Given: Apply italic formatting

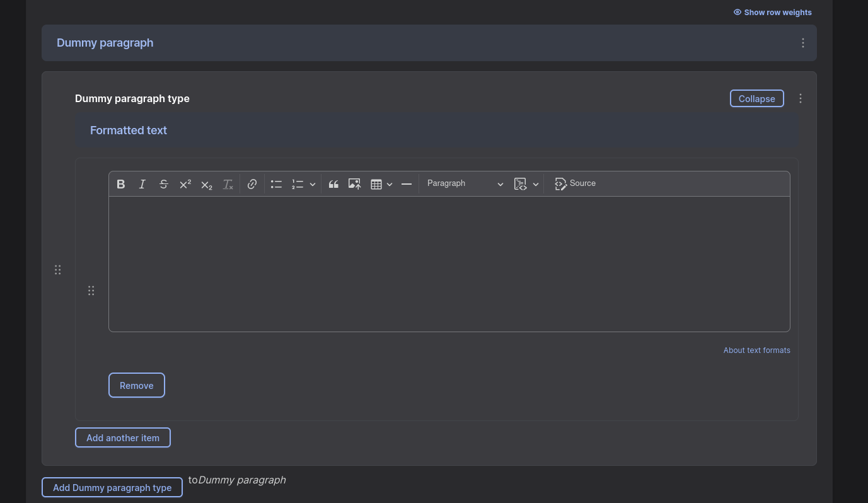Looking at the screenshot, I should point(142,183).
